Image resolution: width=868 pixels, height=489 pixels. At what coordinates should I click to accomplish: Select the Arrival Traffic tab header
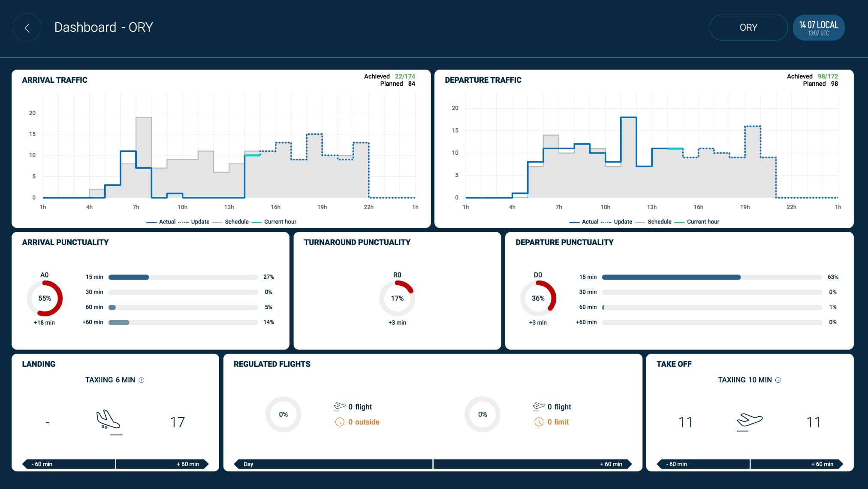coord(54,80)
